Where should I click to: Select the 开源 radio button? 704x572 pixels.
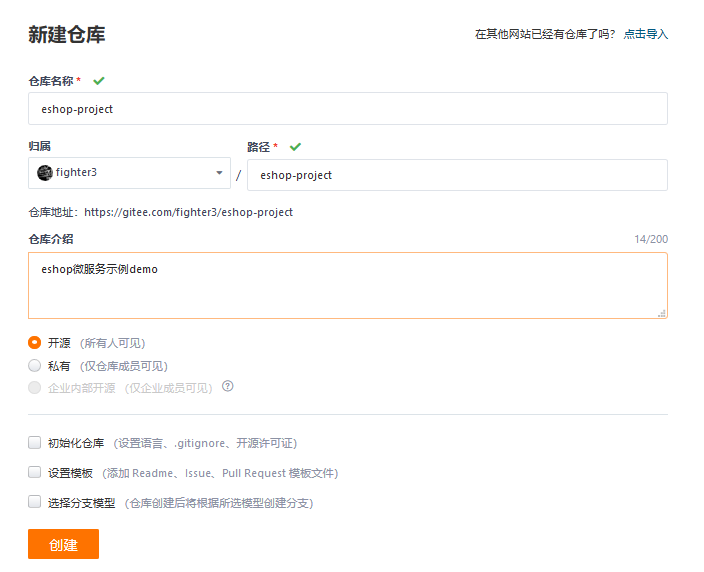pyautogui.click(x=35, y=343)
